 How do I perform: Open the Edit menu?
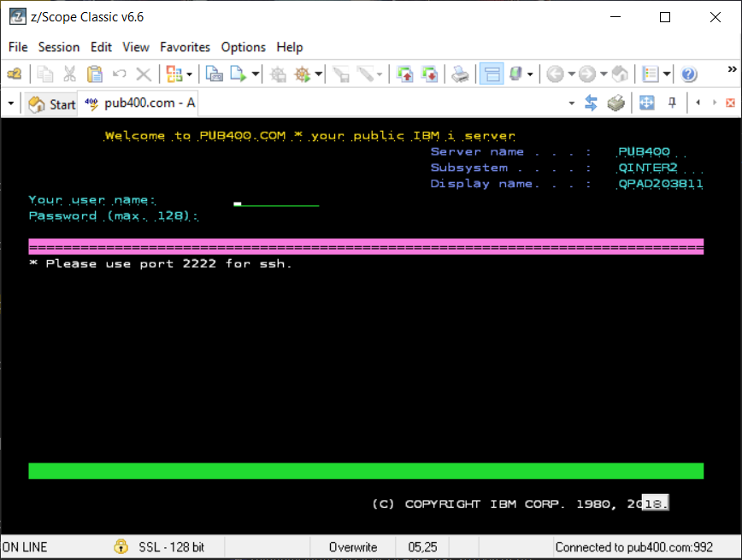click(x=101, y=47)
